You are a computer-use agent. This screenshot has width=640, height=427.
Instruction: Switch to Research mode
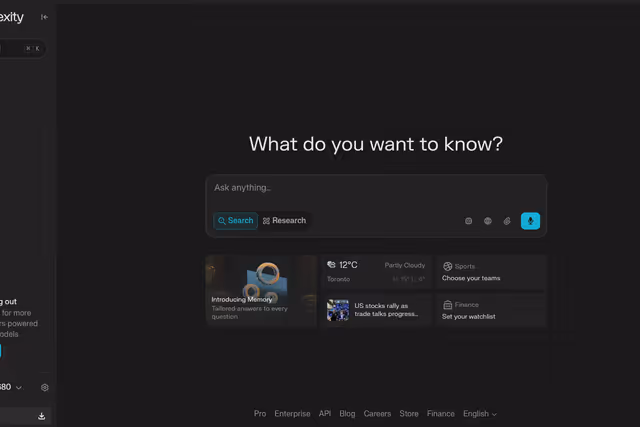pyautogui.click(x=284, y=221)
